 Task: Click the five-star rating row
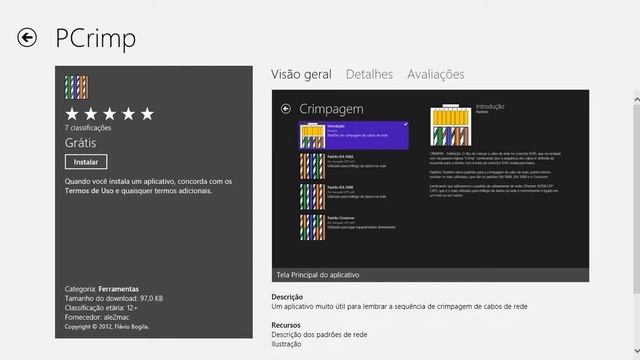click(109, 114)
